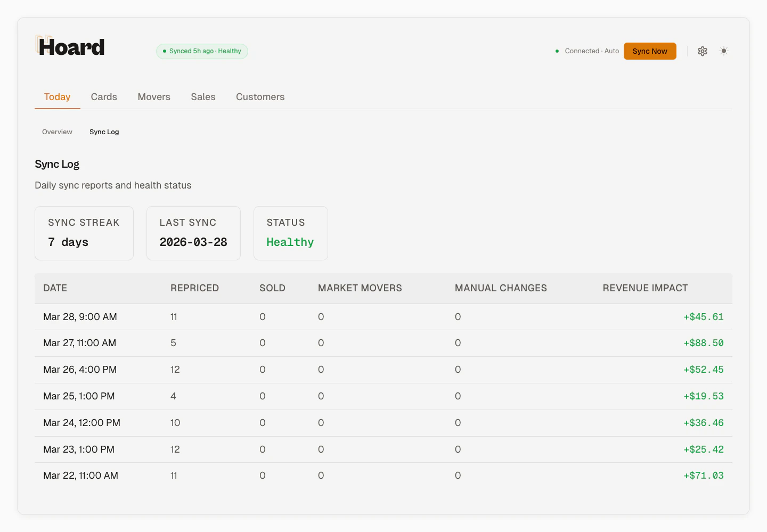Open the Sync Log sub-tab
The width and height of the screenshot is (767, 532).
(104, 132)
